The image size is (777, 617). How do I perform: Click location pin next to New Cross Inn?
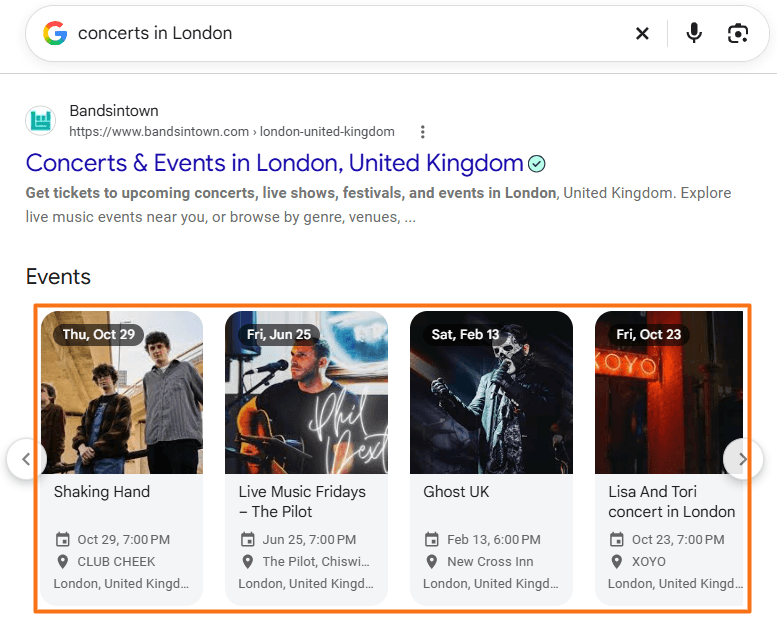coord(432,561)
